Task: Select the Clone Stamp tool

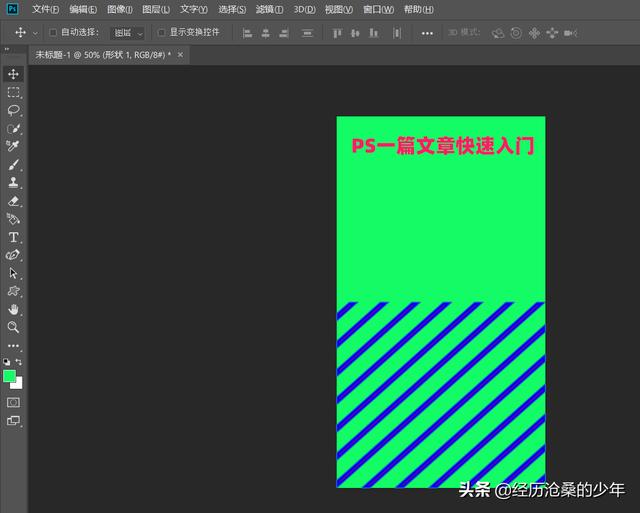Action: [13, 182]
